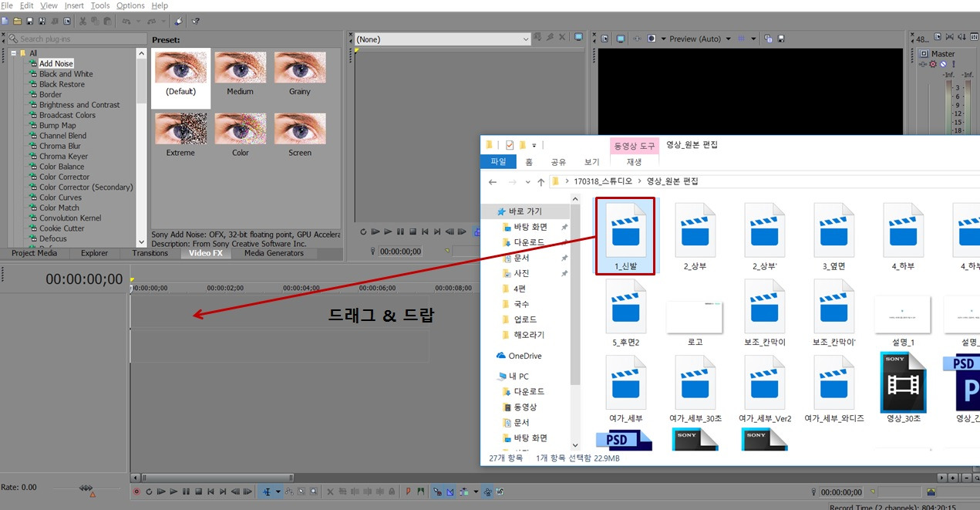
Task: Click Stop in the timeline transport bar
Action: coord(198,491)
